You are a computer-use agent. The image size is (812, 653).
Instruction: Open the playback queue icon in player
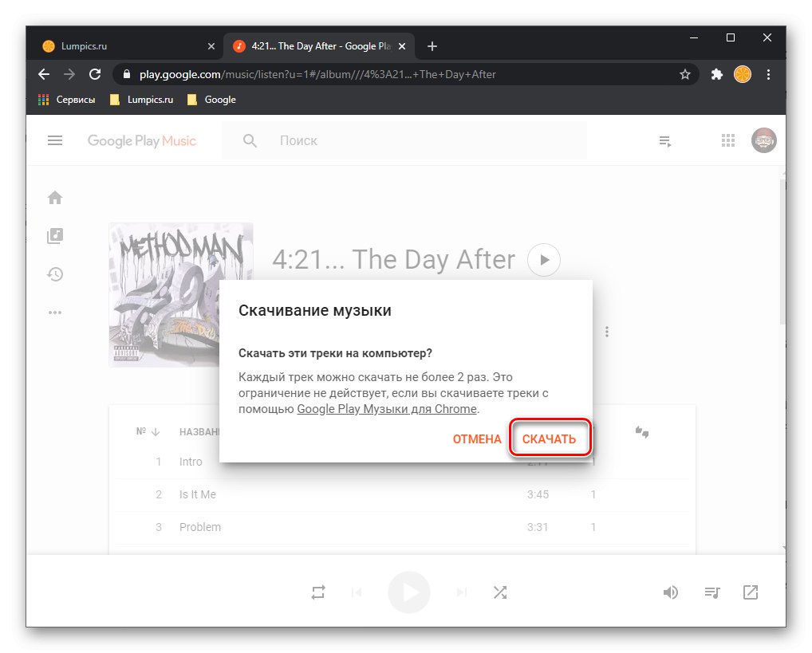(x=712, y=592)
